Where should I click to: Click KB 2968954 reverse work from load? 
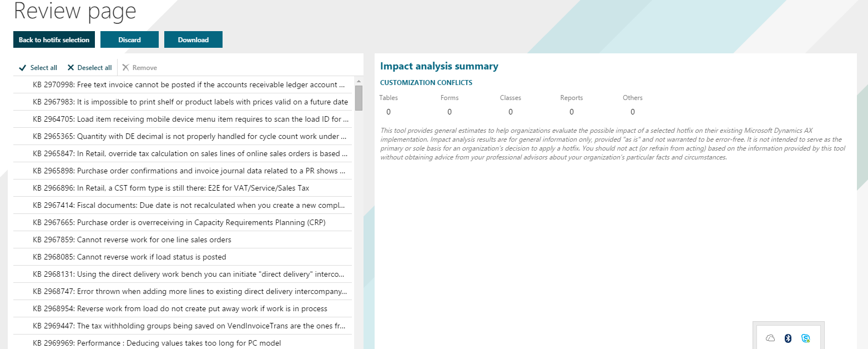pos(180,308)
